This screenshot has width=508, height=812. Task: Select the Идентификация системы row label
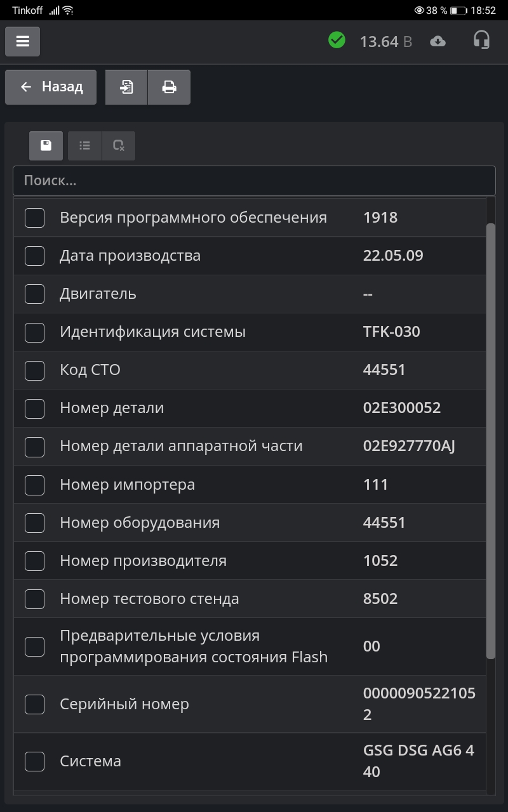(x=152, y=332)
